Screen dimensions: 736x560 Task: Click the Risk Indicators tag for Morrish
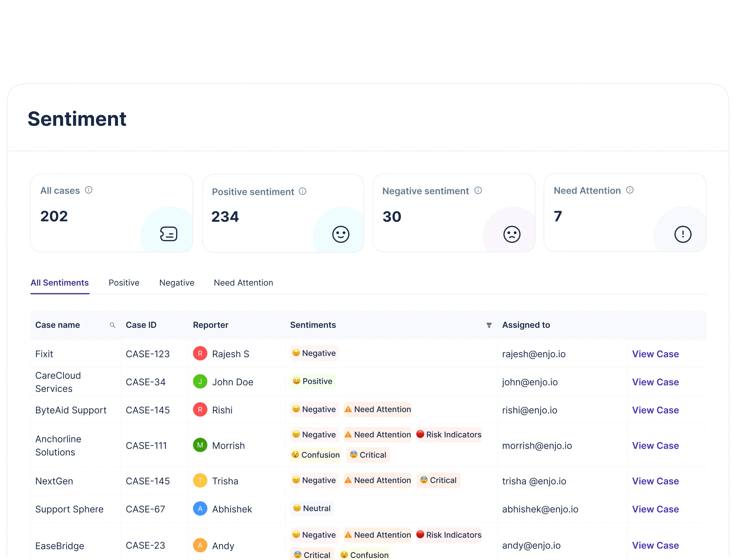pyautogui.click(x=449, y=435)
